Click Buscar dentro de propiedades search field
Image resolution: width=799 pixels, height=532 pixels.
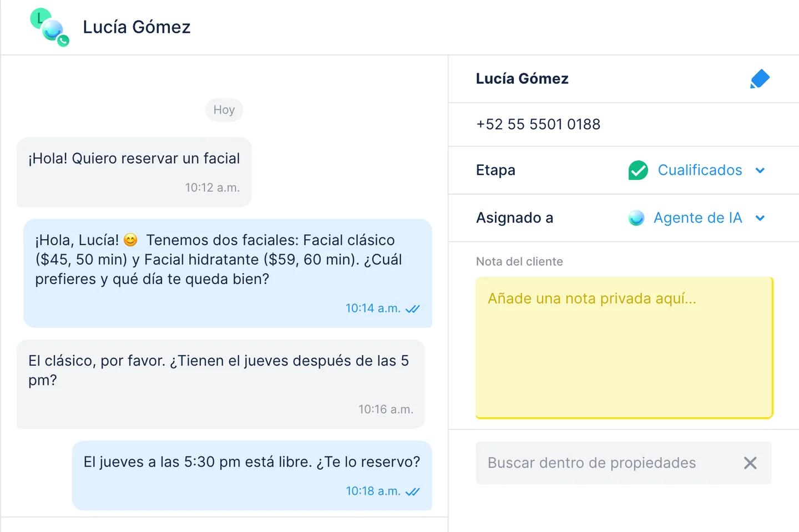coord(624,463)
